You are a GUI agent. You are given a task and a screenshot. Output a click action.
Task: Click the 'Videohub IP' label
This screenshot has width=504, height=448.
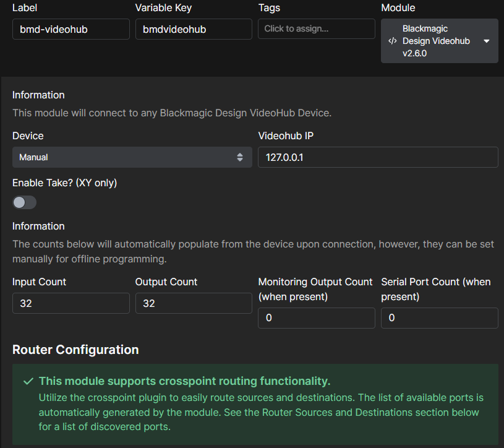286,136
